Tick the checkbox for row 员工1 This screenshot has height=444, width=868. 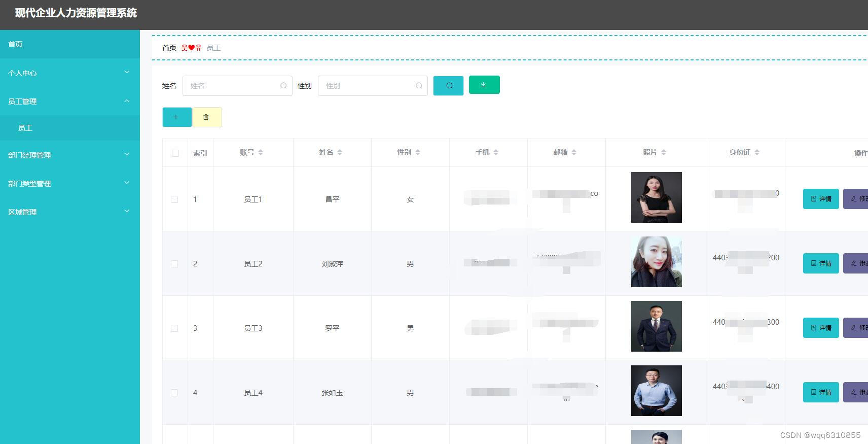[x=174, y=199]
